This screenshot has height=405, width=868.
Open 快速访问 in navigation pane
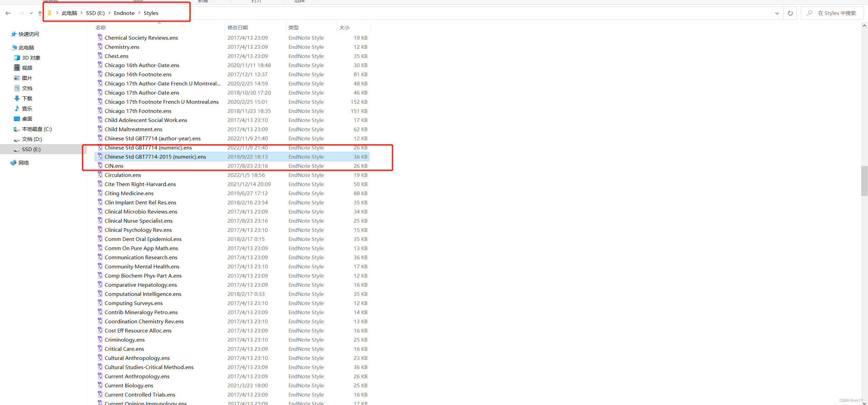point(28,34)
